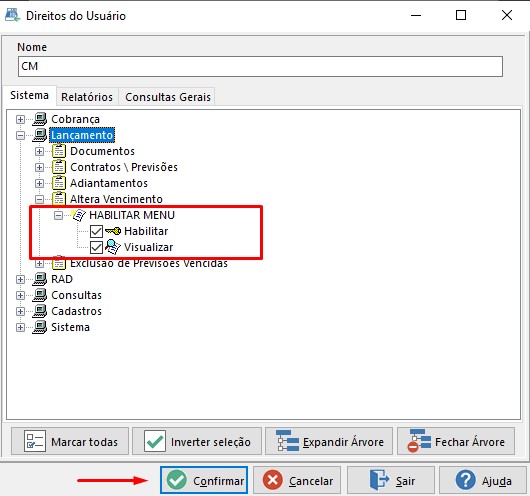Select the Visualizar label text
This screenshot has height=496, width=530.
point(148,247)
